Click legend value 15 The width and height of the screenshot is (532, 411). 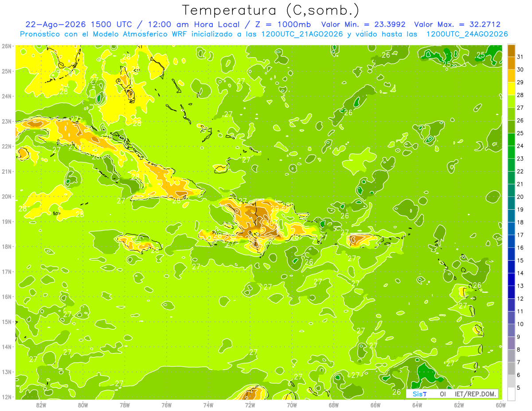[x=520, y=260]
